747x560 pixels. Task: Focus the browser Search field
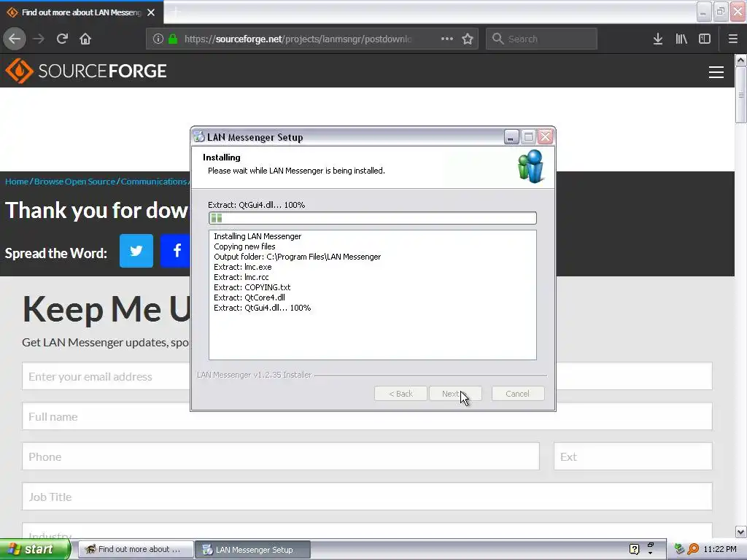pyautogui.click(x=542, y=39)
